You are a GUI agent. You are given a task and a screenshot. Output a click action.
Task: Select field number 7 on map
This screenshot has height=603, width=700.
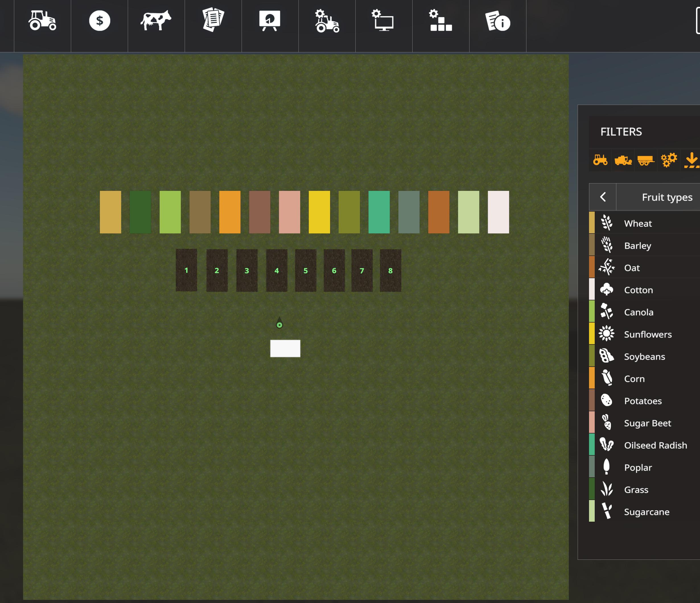(x=362, y=270)
